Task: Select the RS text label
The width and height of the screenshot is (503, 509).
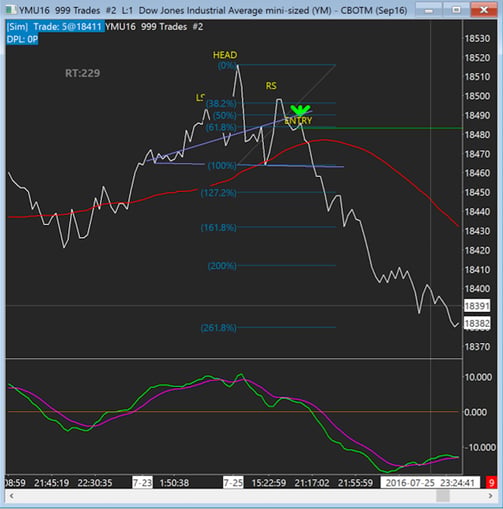Action: pyautogui.click(x=271, y=86)
